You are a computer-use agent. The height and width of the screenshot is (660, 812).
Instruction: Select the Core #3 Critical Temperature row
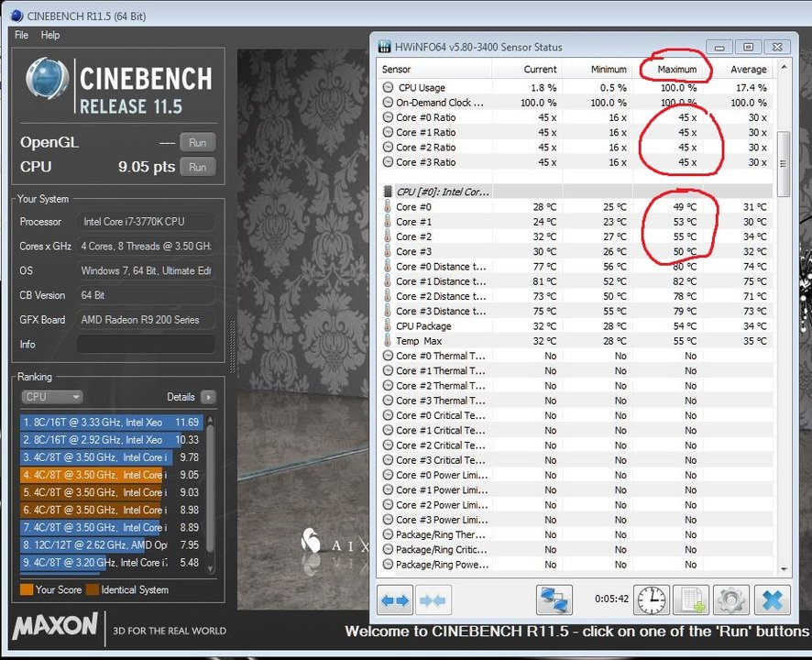click(576, 460)
